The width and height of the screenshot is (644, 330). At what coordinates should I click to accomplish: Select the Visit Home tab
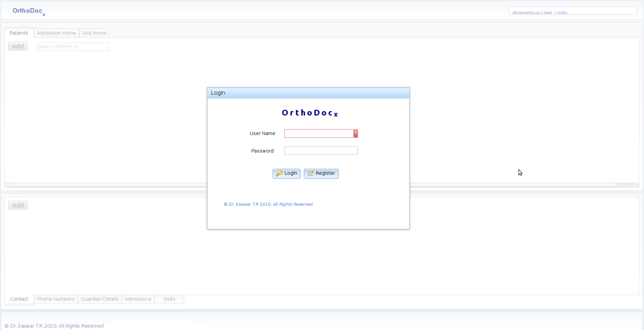[x=94, y=33]
